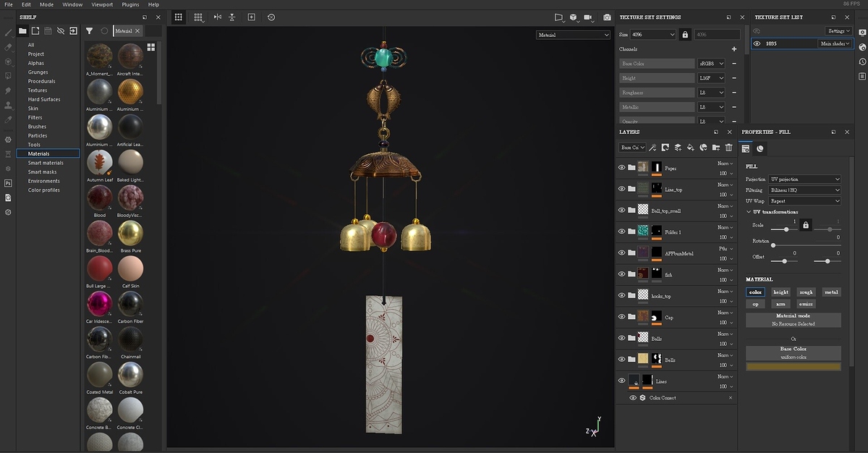Screen dimensions: 868x453
Task: Toggle the rough material channel button
Action: 806,292
